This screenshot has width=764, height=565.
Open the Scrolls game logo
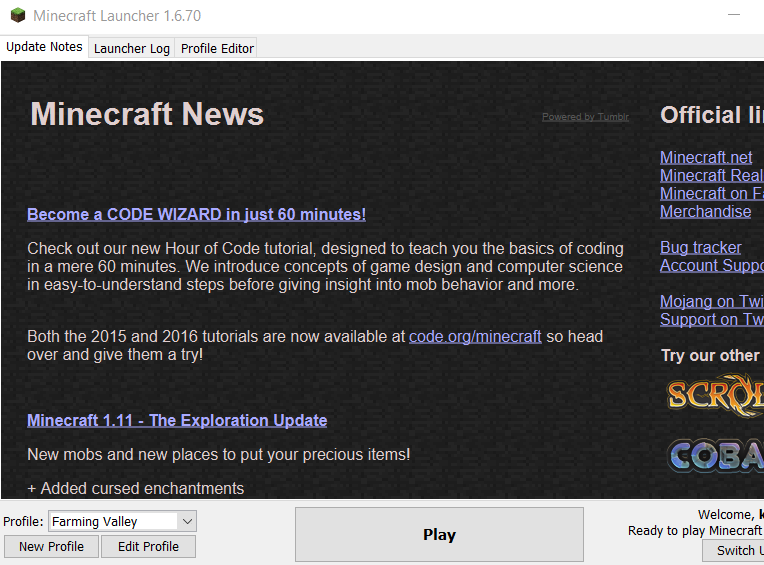(x=715, y=395)
